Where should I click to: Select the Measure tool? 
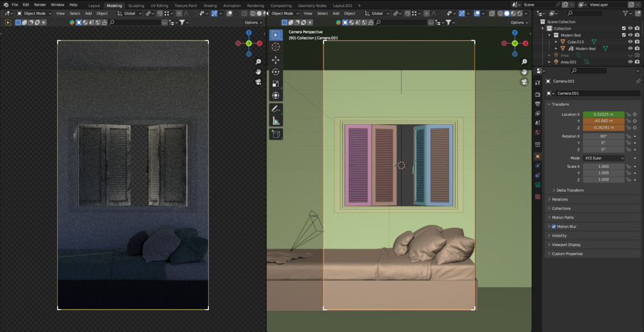click(276, 120)
